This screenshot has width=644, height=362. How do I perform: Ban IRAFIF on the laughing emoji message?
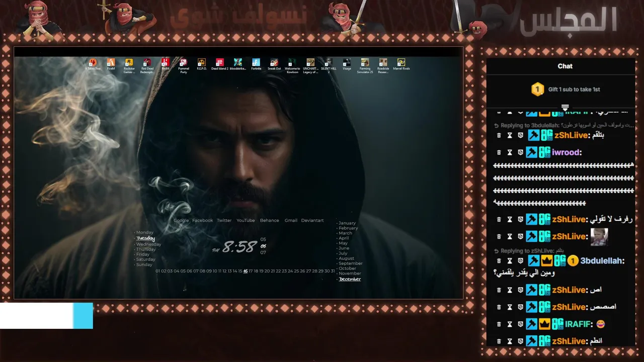520,324
